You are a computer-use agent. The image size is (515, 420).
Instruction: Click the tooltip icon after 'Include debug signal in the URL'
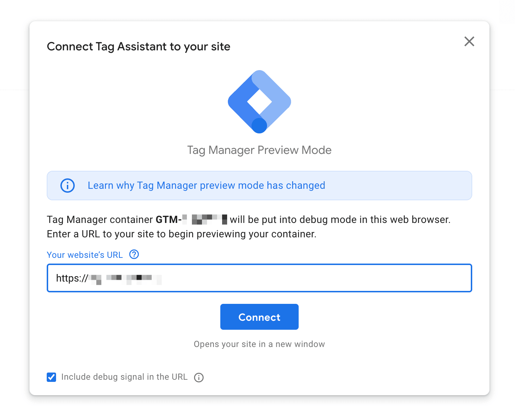[x=199, y=377]
